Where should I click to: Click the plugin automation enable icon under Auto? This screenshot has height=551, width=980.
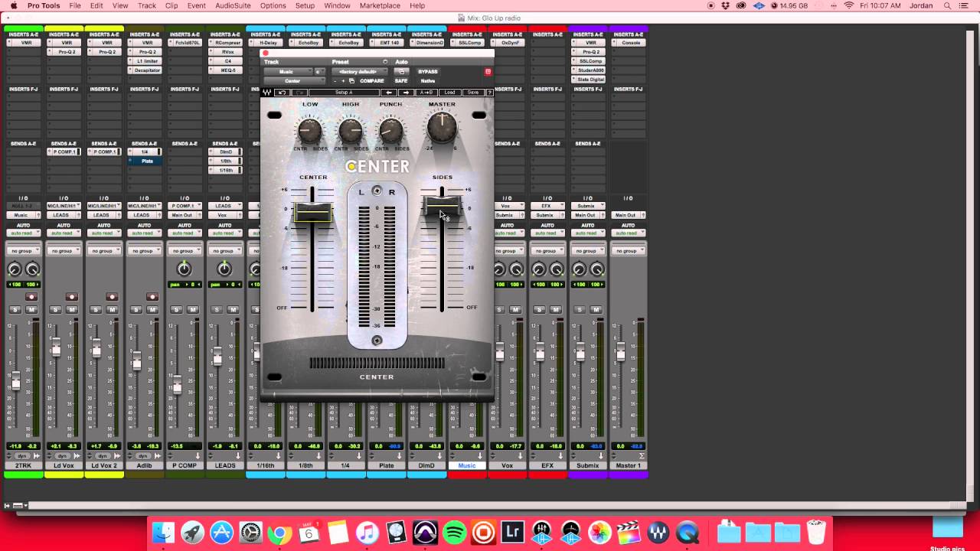click(x=400, y=72)
